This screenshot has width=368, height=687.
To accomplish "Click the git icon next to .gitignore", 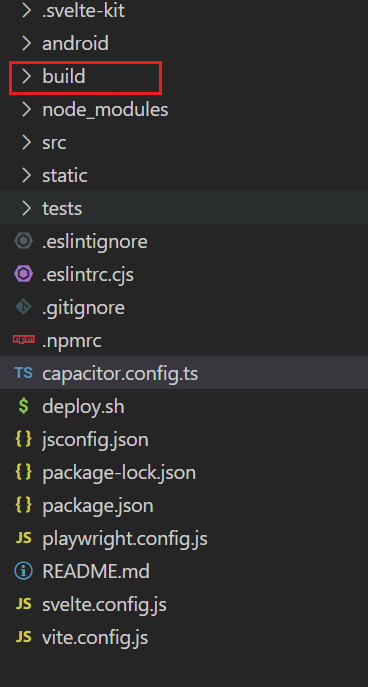I will (x=23, y=307).
